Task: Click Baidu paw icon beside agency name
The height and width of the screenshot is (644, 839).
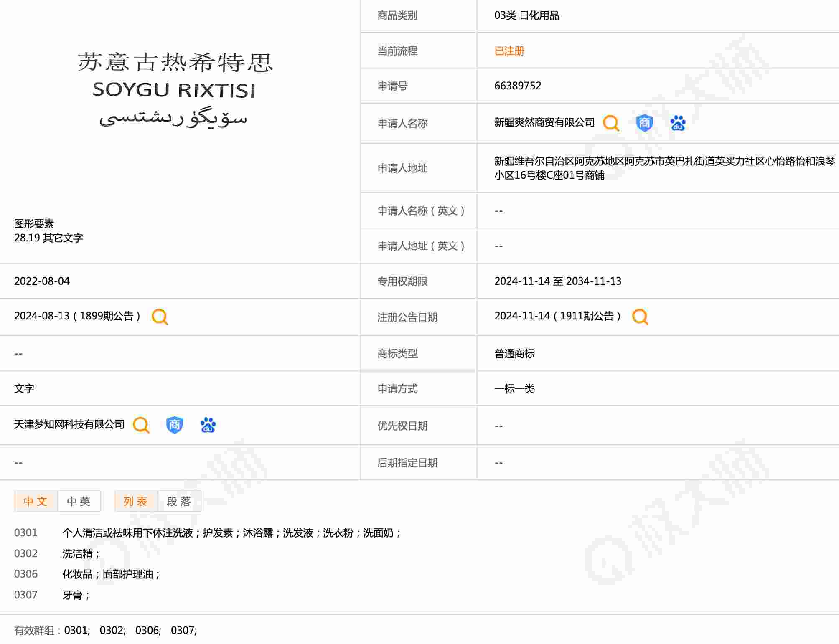Action: click(208, 425)
